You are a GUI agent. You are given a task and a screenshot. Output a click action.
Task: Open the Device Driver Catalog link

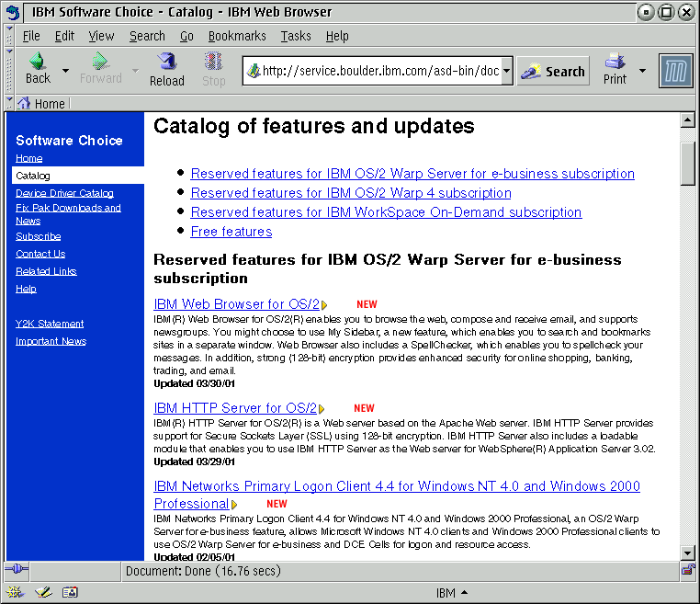pyautogui.click(x=64, y=193)
